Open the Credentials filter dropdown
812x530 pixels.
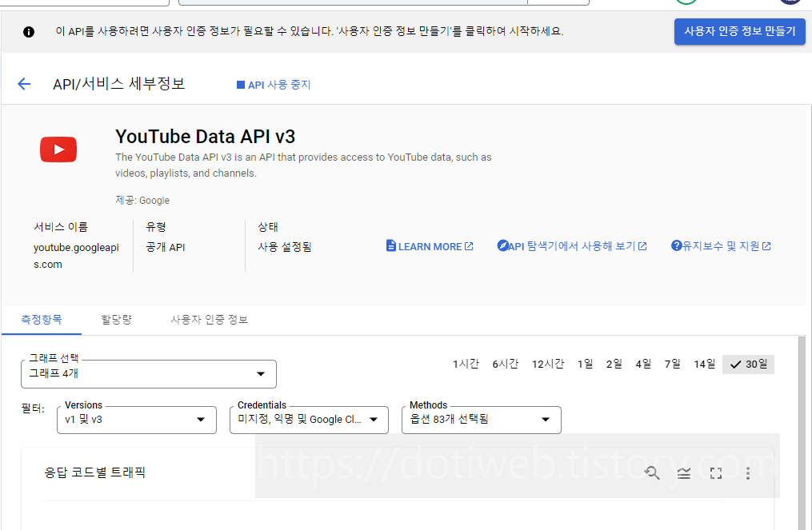309,420
